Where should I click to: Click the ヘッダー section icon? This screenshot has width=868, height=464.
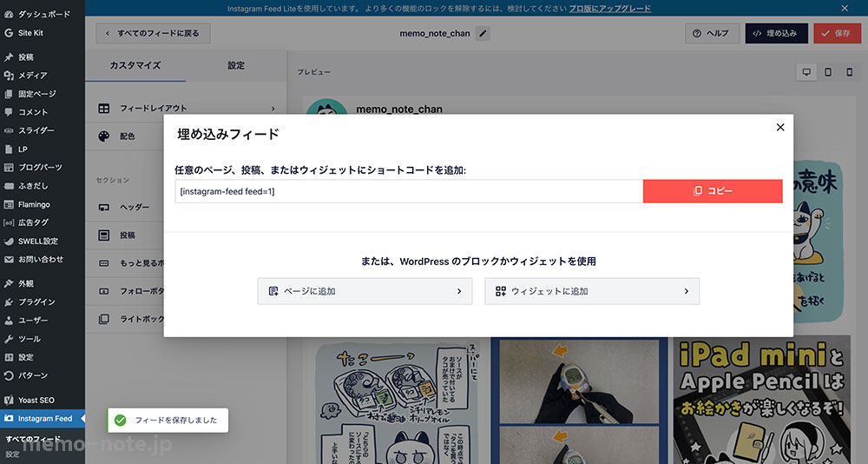103,208
